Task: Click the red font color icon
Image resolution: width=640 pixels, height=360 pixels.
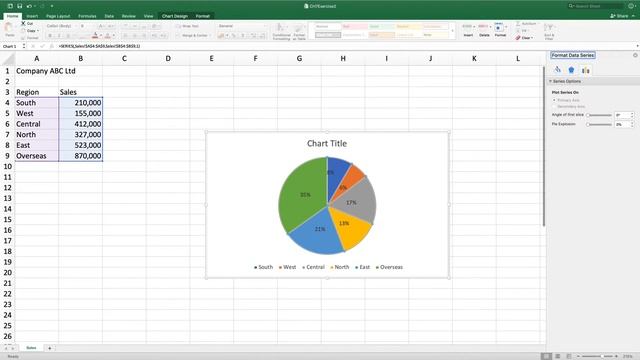Action: click(95, 36)
